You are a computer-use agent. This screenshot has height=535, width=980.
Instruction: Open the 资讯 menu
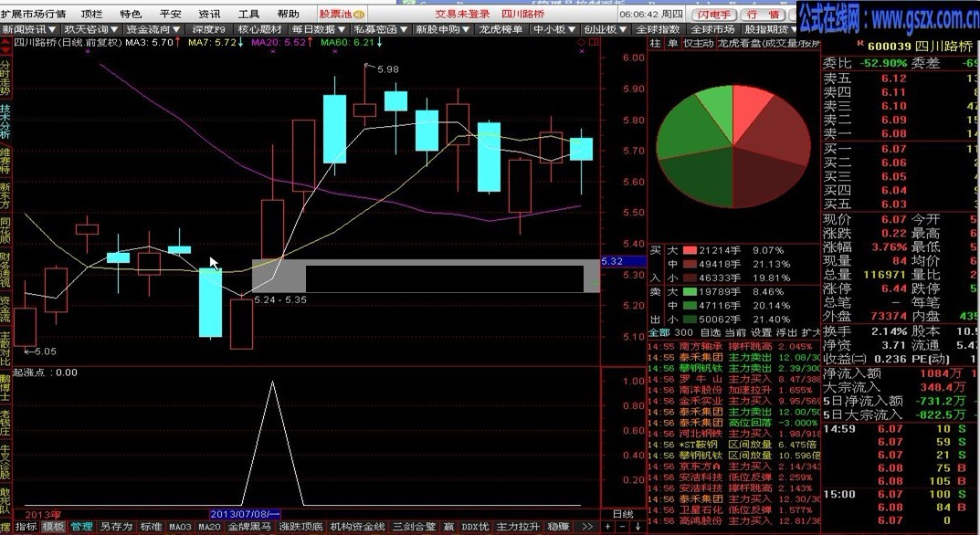pos(209,14)
